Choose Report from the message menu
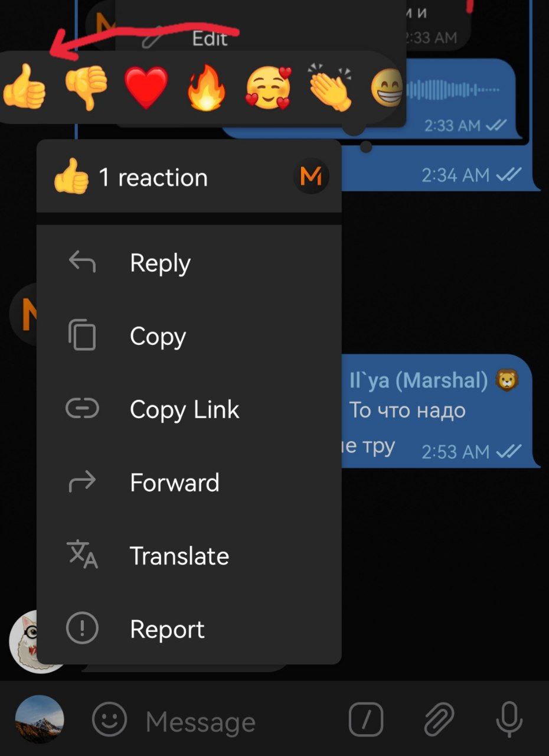 [x=189, y=628]
